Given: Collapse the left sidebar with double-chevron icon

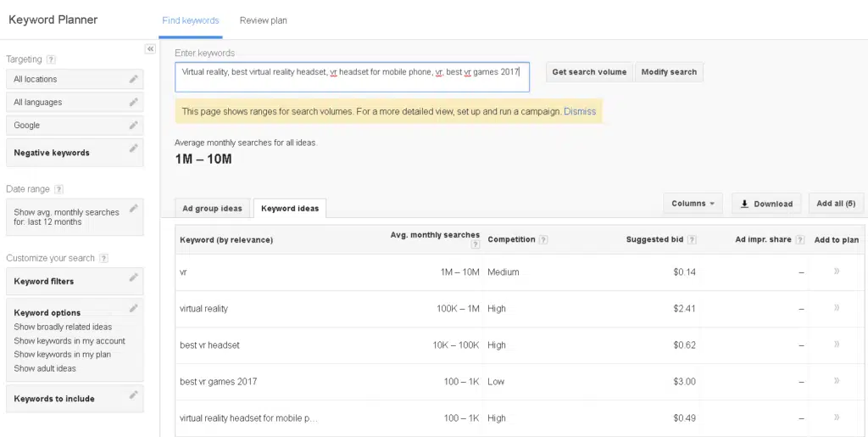Looking at the screenshot, I should click(150, 49).
